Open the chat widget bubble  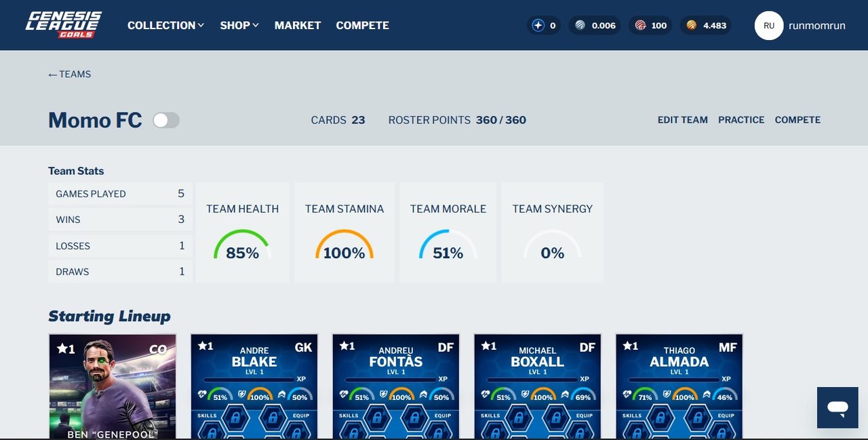(x=837, y=407)
